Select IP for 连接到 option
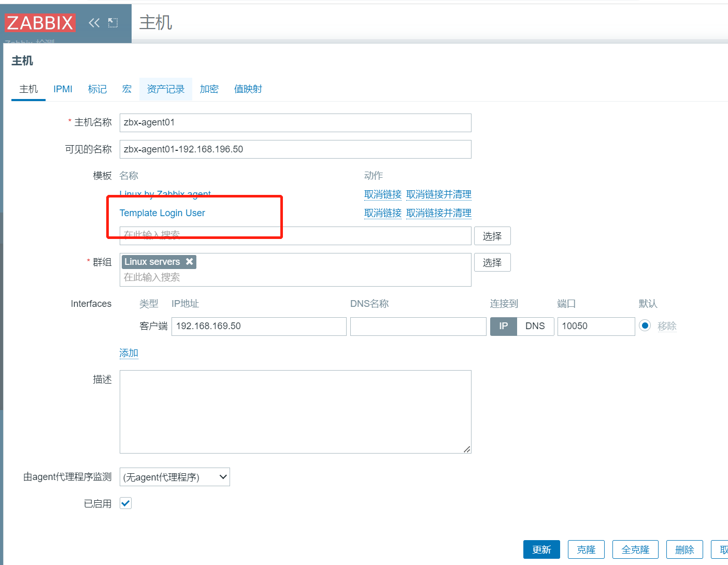Screen dimensions: 728x565 click(504, 327)
